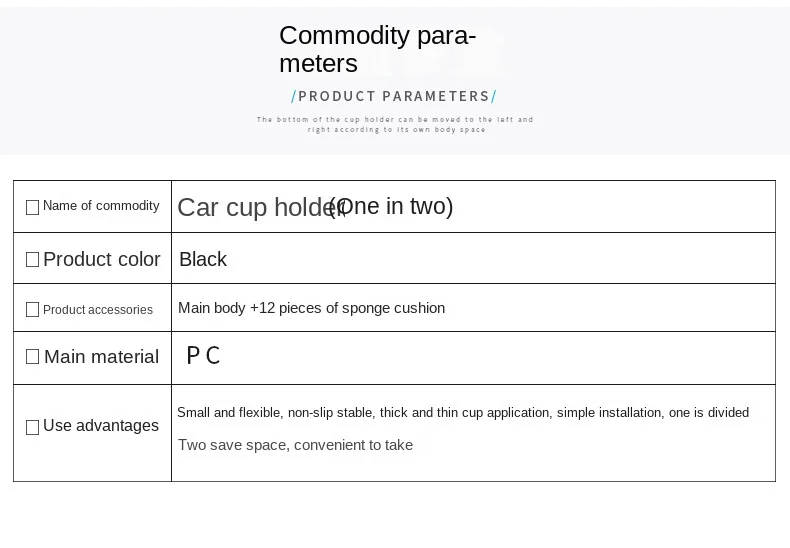This screenshot has height=548, width=790.
Task: Click the Commodity parameters heading
Action: [x=377, y=49]
